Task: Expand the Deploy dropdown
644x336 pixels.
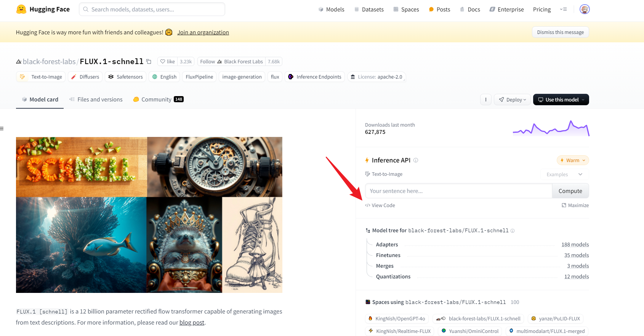Action: click(512, 100)
